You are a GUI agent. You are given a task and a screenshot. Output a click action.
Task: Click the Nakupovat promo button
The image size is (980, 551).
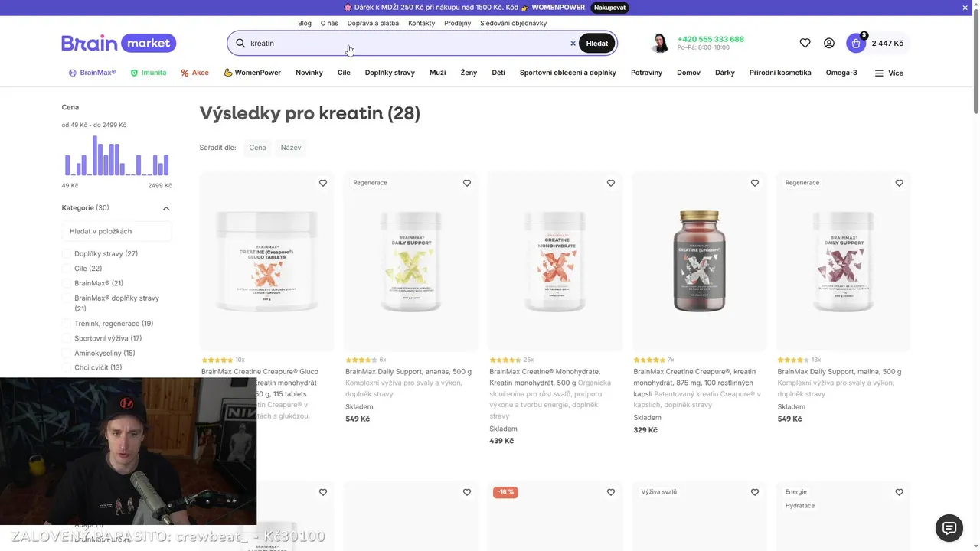point(609,8)
